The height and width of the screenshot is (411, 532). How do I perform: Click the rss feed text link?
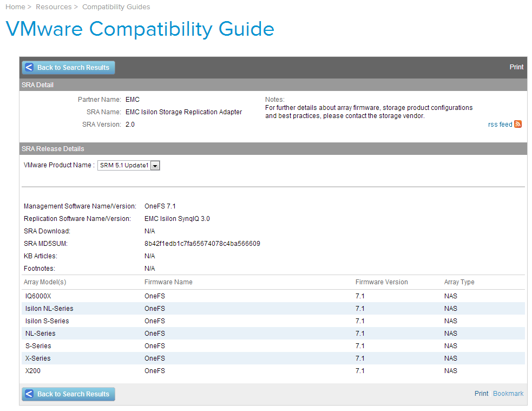point(500,125)
